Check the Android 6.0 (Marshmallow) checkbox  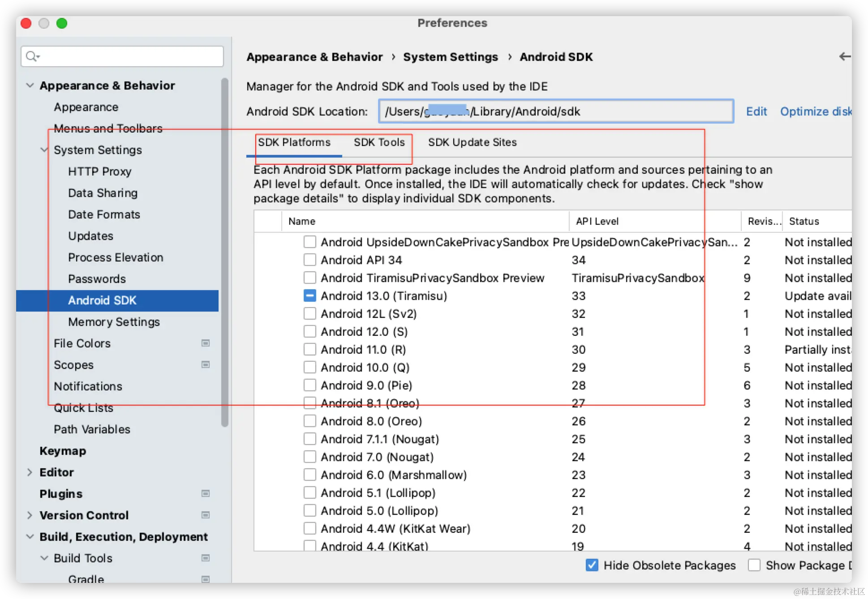pyautogui.click(x=309, y=475)
